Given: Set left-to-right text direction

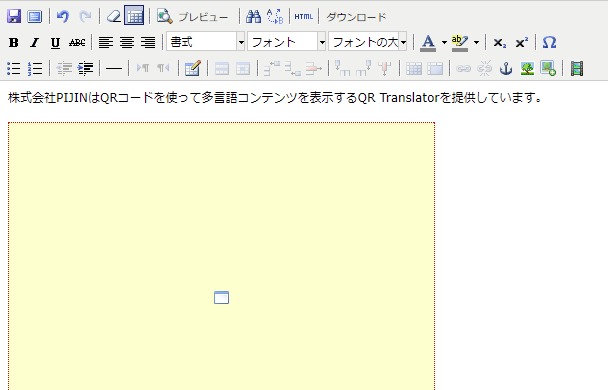Looking at the screenshot, I should pyautogui.click(x=143, y=69).
